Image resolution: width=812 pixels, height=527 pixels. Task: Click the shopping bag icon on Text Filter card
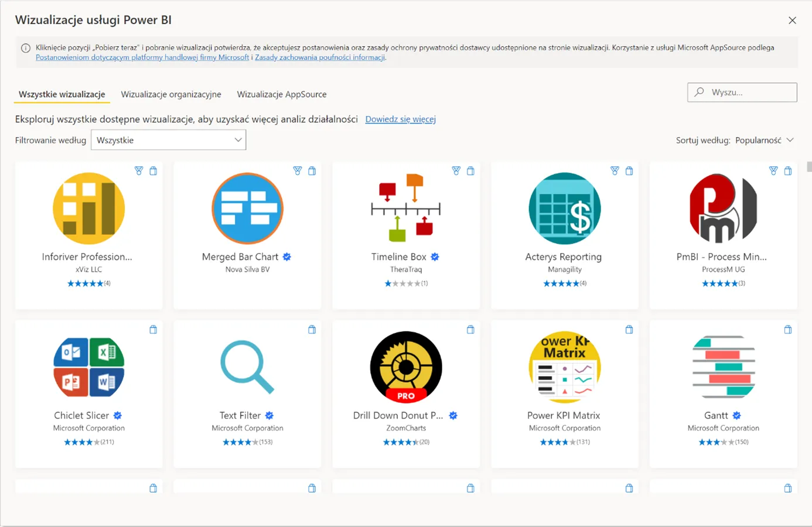click(312, 330)
